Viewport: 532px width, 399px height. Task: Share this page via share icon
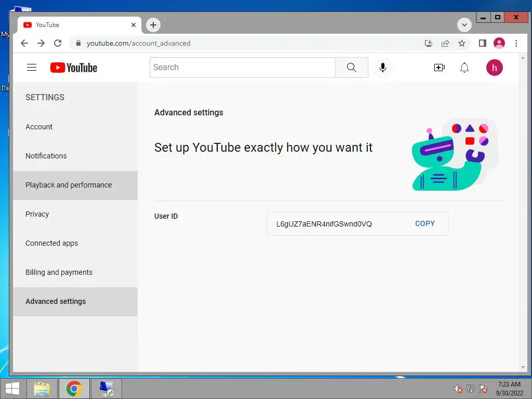[x=445, y=43]
